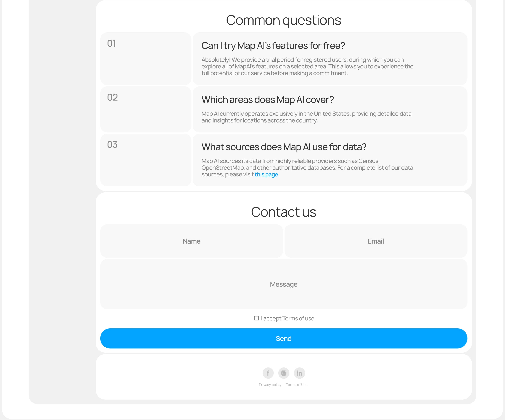Click the 01 number card
Image resolution: width=505 pixels, height=420 pixels.
pyautogui.click(x=146, y=59)
